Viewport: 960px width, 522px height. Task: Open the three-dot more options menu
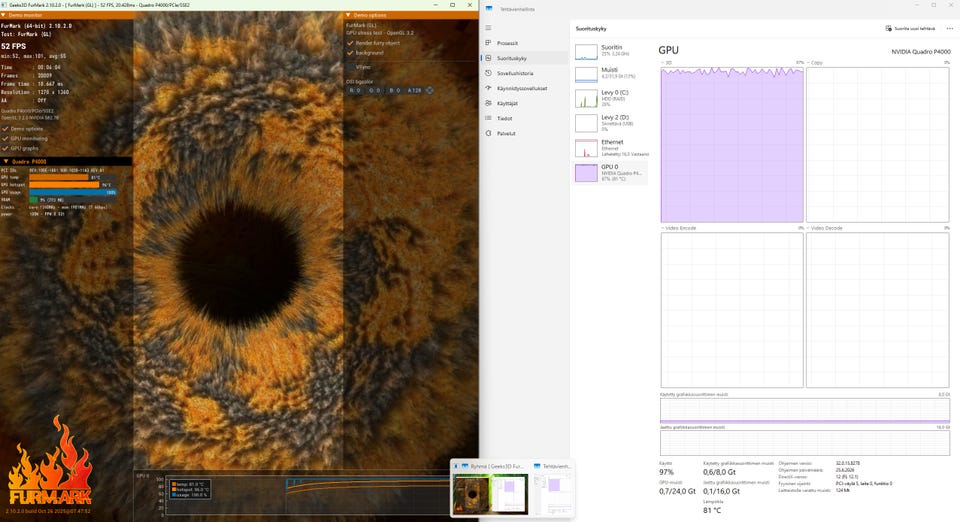pos(950,28)
